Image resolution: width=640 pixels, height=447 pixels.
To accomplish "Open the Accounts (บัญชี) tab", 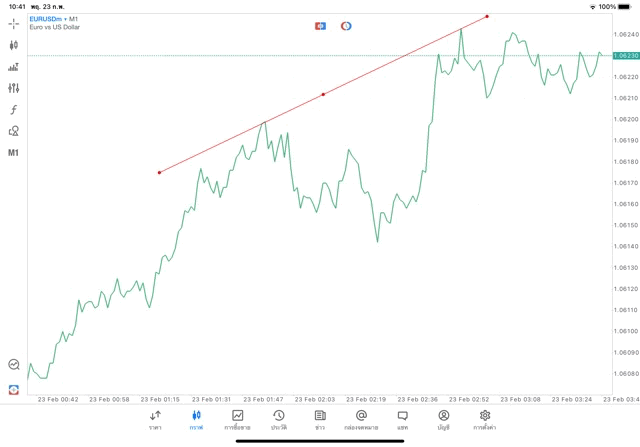I will click(x=443, y=420).
